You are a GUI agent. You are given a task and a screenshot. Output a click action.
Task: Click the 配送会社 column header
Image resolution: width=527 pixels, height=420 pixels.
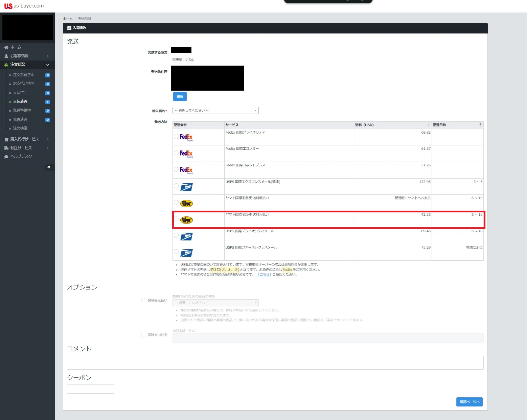point(199,125)
